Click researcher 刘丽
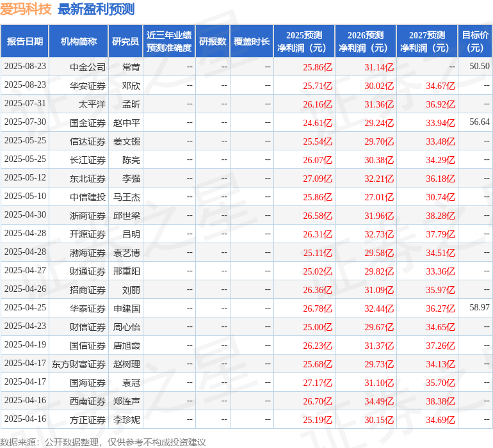The image size is (493, 448). pyautogui.click(x=131, y=289)
